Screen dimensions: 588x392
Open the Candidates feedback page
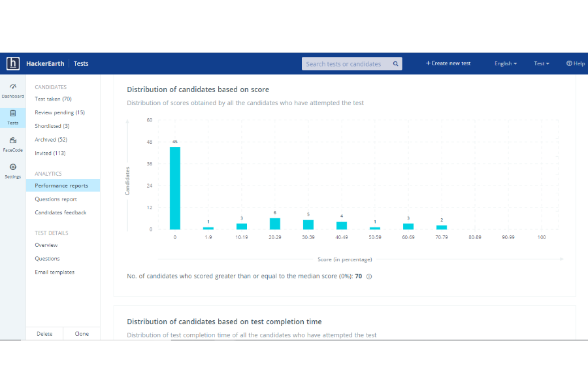[60, 212]
